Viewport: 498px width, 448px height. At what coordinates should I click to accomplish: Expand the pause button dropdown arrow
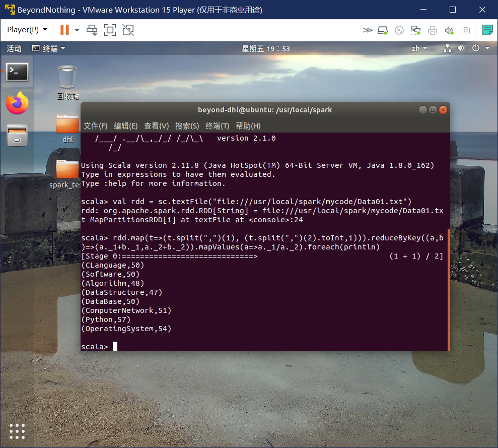(77, 30)
